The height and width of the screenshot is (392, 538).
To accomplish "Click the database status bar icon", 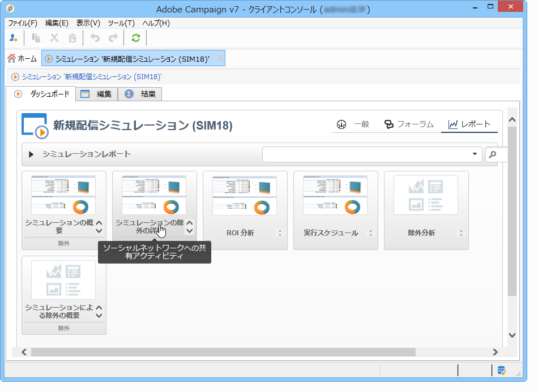I will [x=502, y=371].
